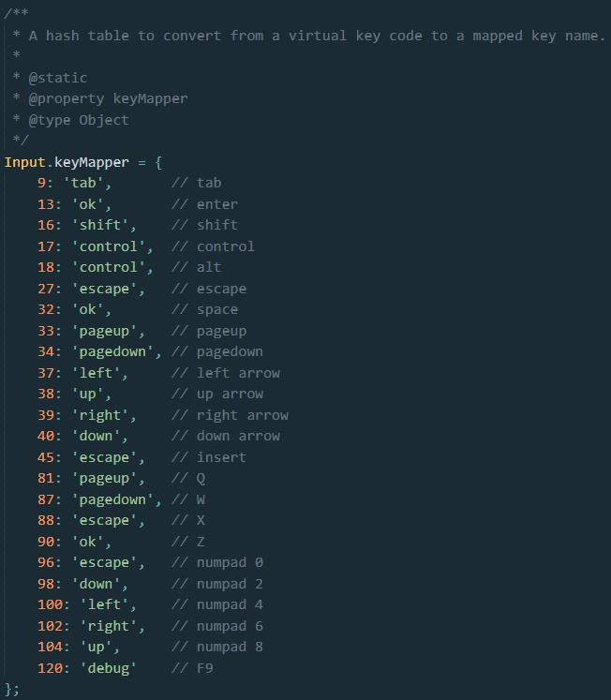Click the 'pagedown' string for key 34

112,351
